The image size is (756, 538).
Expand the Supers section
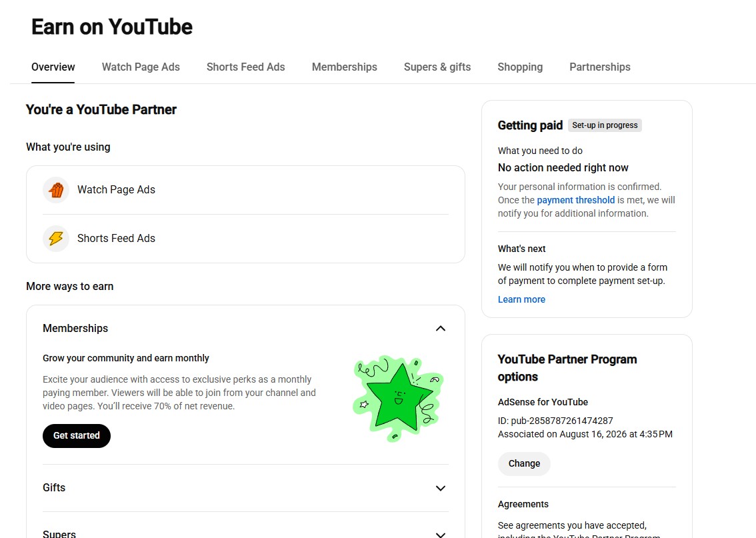440,534
